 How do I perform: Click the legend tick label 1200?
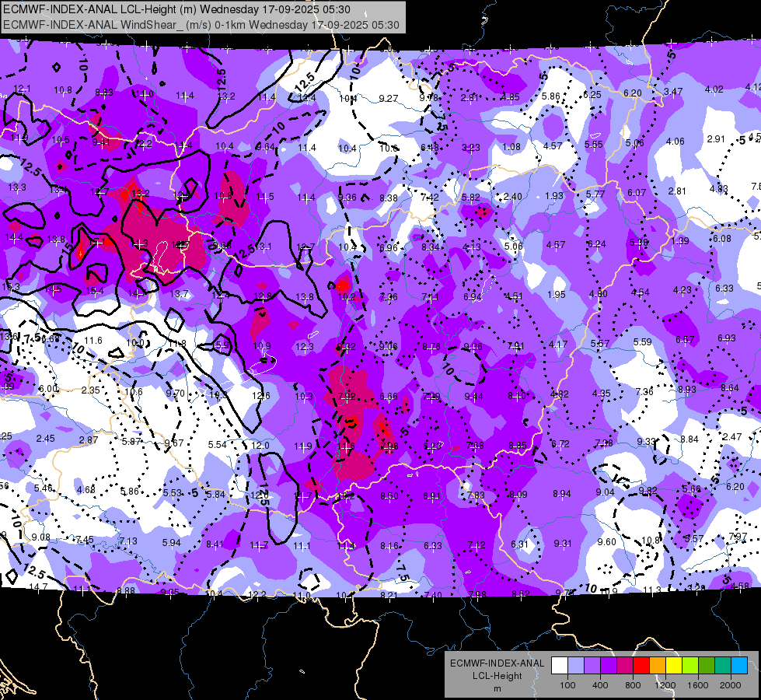665,685
